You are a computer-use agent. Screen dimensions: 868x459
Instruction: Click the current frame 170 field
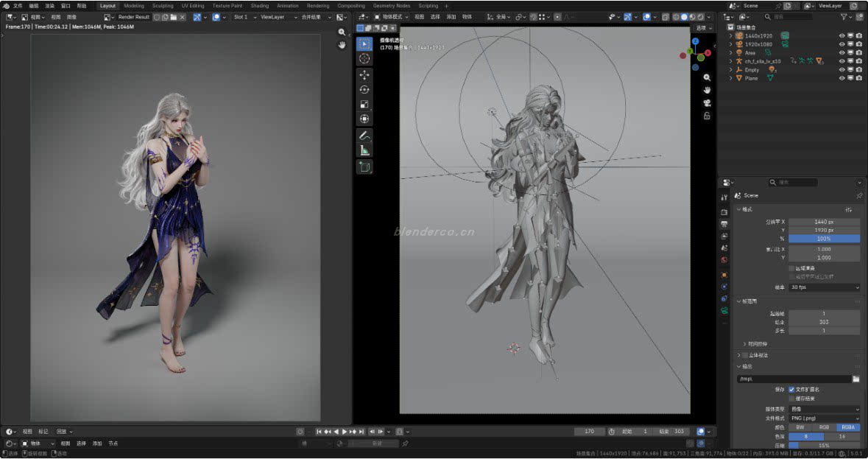589,432
